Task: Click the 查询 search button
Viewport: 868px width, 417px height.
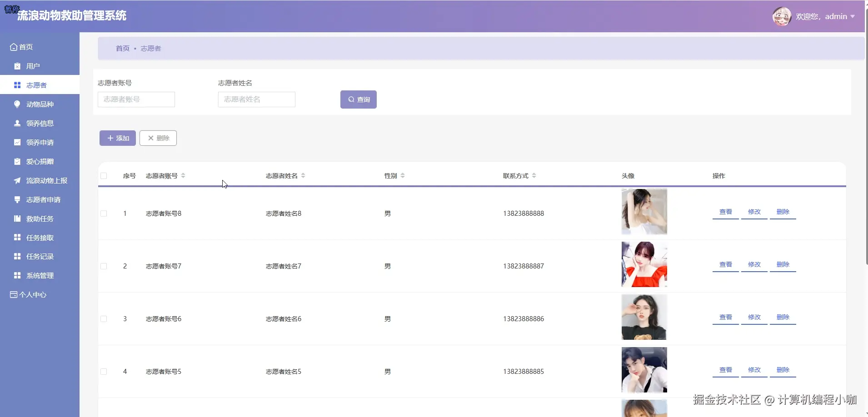Action: pyautogui.click(x=359, y=99)
